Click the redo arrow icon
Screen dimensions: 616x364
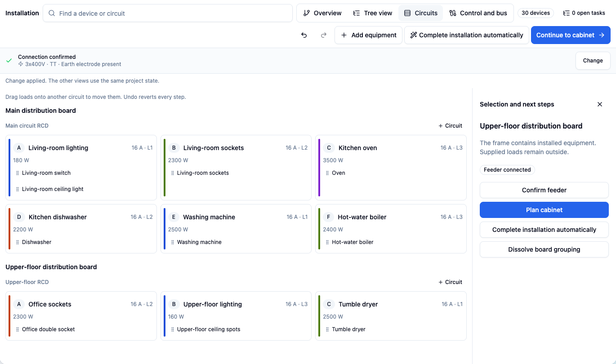[x=324, y=35]
